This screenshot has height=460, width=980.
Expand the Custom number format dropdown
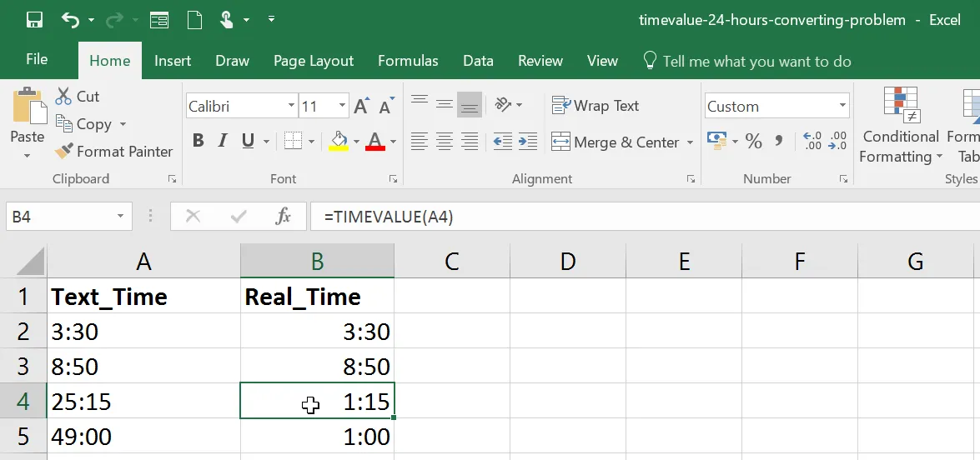(x=842, y=106)
